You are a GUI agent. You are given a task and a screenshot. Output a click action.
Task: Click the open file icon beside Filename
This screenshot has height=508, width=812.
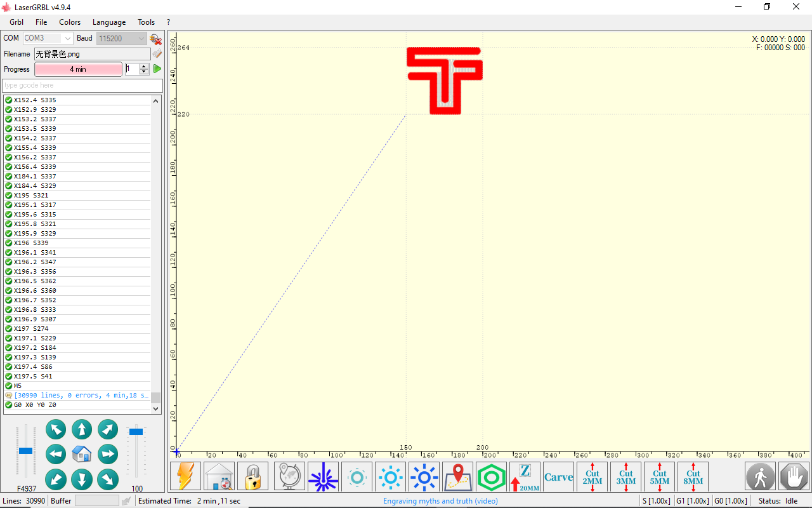(x=157, y=54)
